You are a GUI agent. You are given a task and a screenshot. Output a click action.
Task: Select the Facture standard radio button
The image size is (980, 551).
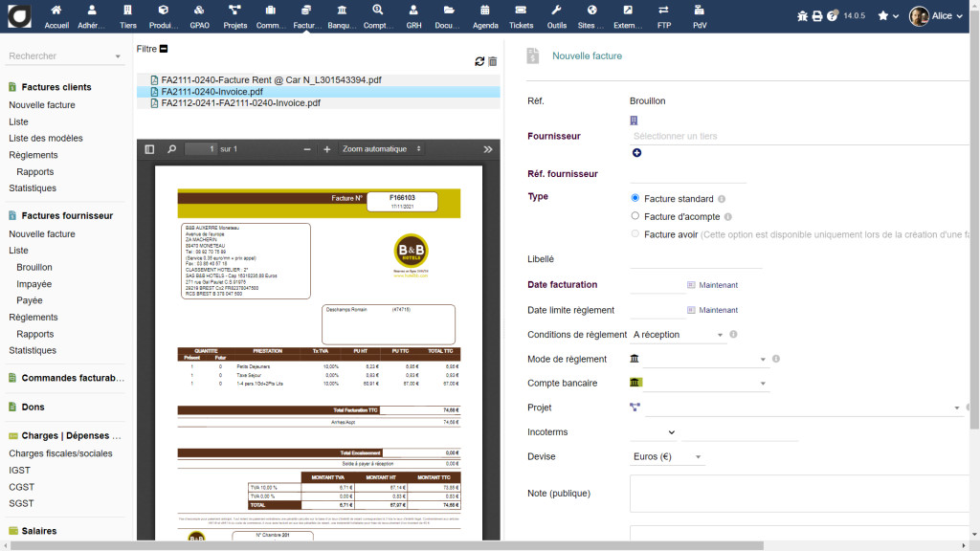coord(636,199)
